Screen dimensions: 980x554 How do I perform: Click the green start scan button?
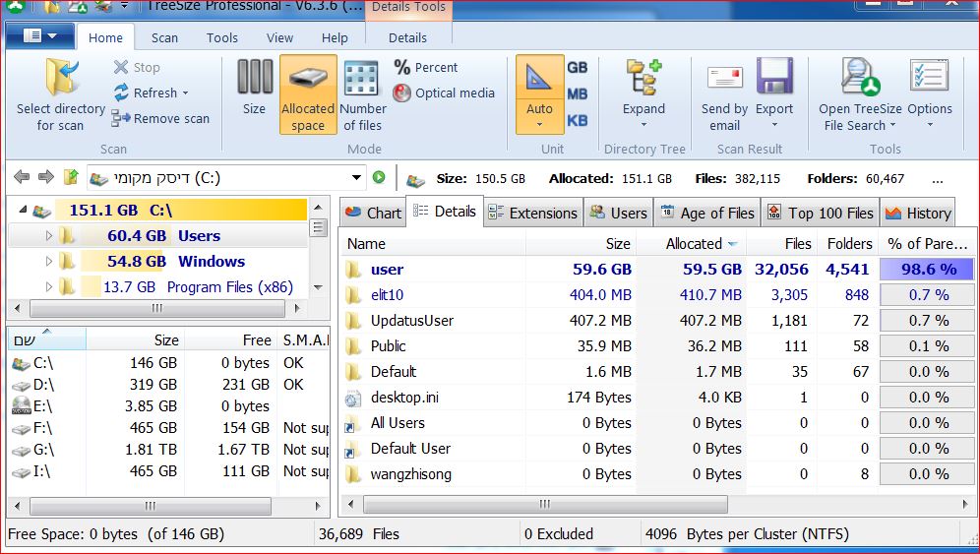click(x=379, y=177)
